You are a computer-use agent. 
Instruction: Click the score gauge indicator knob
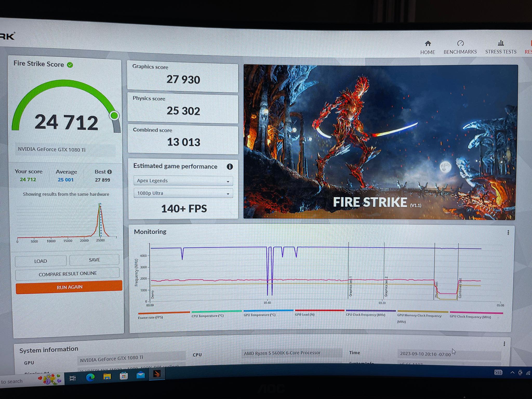(114, 116)
